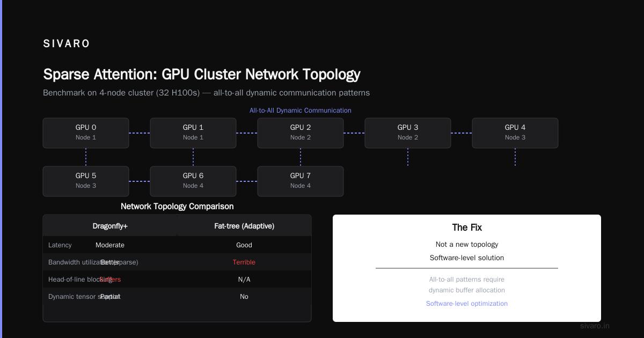644x338 pixels.
Task: Select the GPU 5 node box
Action: [x=86, y=181]
